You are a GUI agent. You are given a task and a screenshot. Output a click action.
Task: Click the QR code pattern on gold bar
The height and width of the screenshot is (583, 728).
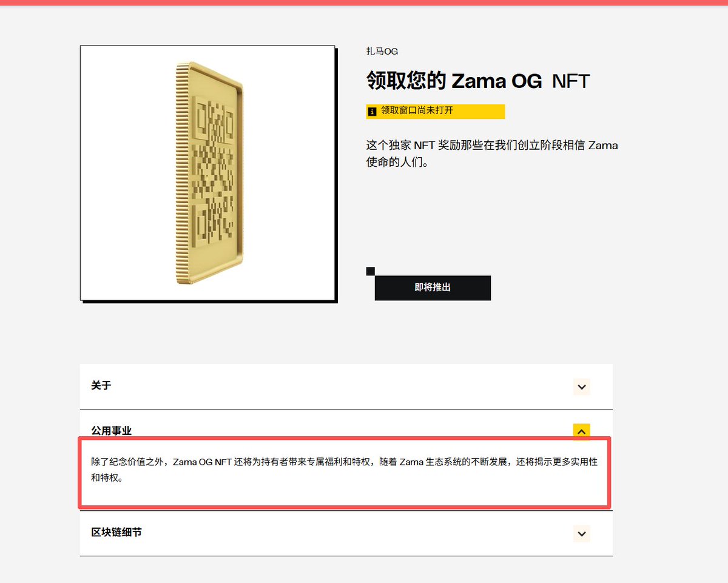[212, 170]
